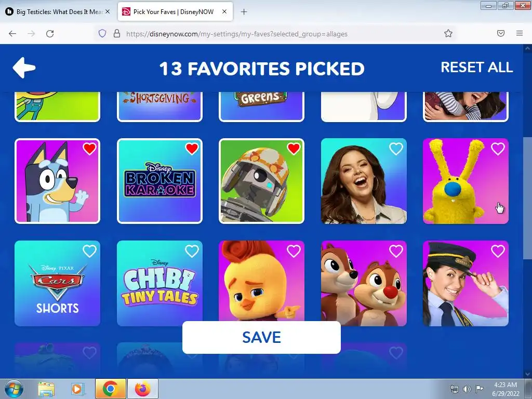Open the tracking protection shield icon
The height and width of the screenshot is (399, 532).
[102, 33]
